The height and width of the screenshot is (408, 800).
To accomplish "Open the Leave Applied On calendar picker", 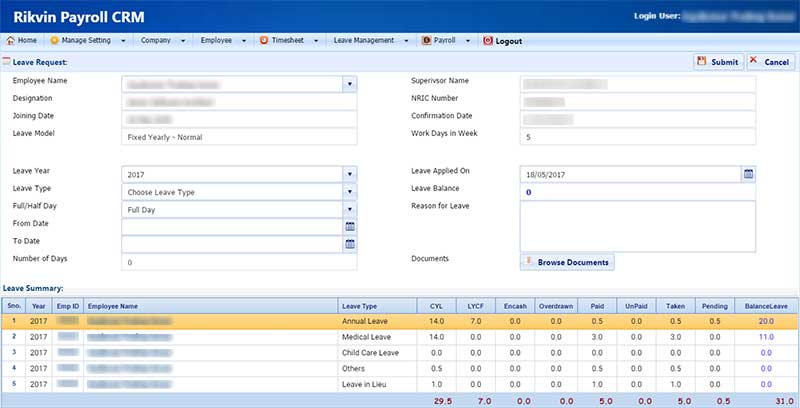I will click(x=748, y=174).
